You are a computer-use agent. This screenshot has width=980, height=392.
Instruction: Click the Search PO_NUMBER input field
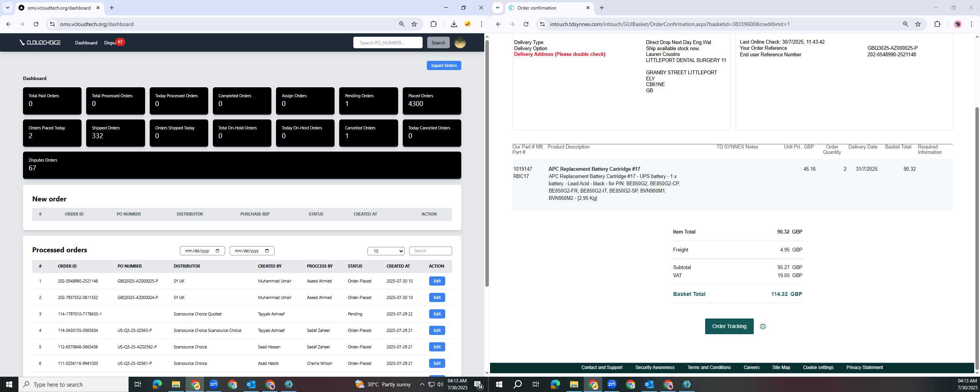pyautogui.click(x=388, y=42)
